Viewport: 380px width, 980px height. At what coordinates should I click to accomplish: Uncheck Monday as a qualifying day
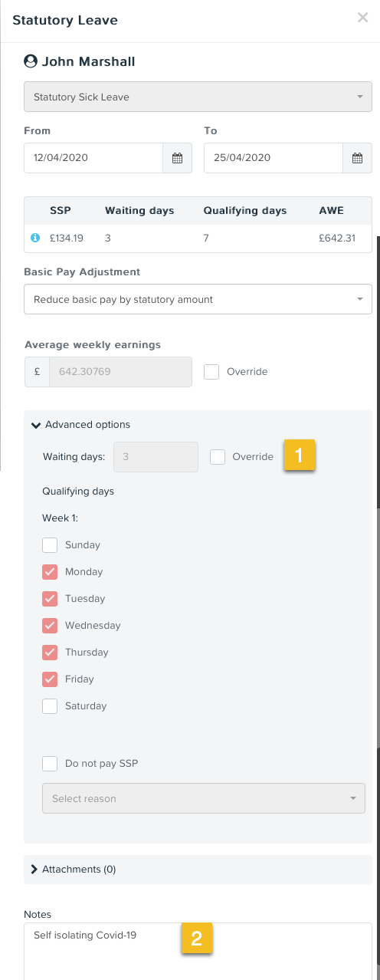pyautogui.click(x=50, y=571)
